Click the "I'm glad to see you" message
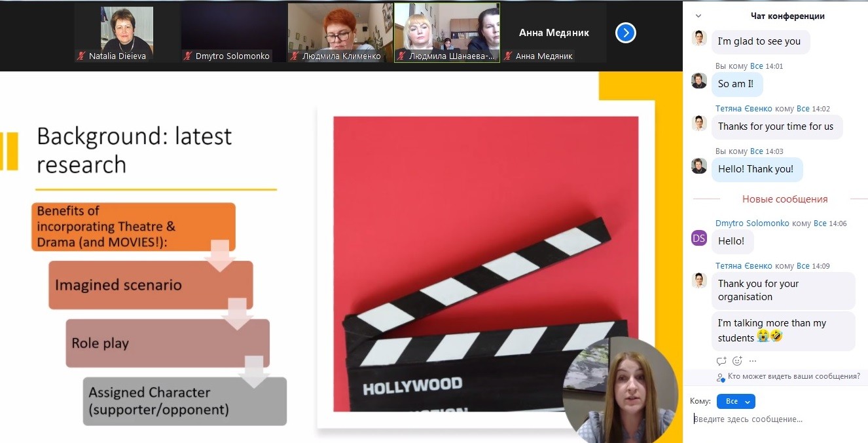This screenshot has width=868, height=443. coord(760,41)
